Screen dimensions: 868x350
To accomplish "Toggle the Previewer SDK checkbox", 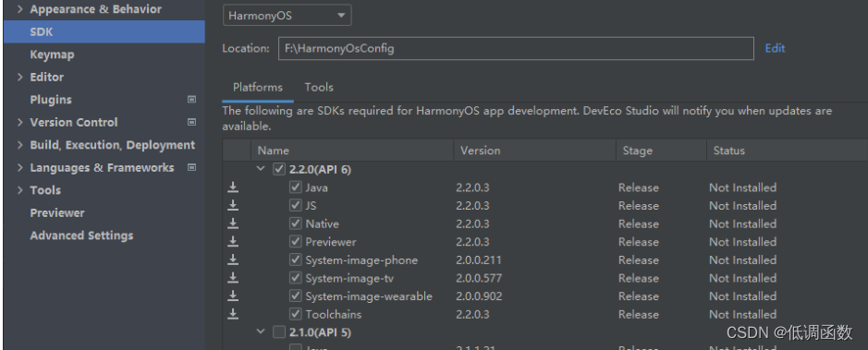I will [x=296, y=242].
